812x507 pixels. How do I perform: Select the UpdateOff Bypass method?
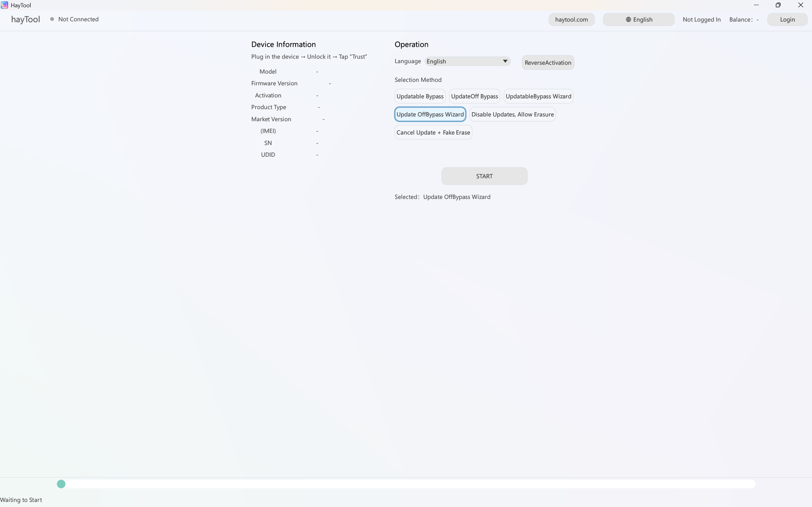point(474,96)
